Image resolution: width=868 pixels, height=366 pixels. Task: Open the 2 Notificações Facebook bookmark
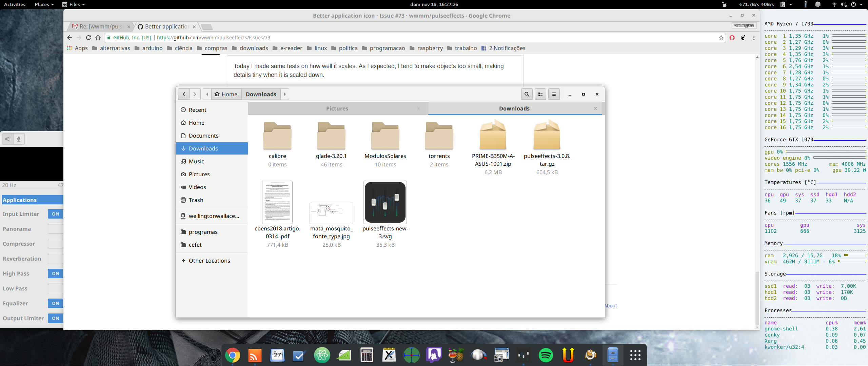[503, 48]
